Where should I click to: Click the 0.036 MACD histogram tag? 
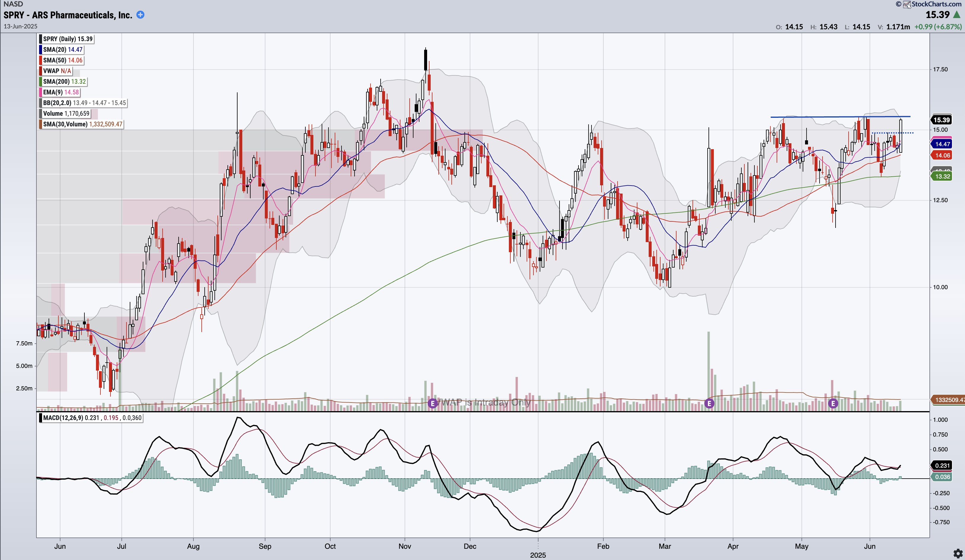(x=941, y=477)
